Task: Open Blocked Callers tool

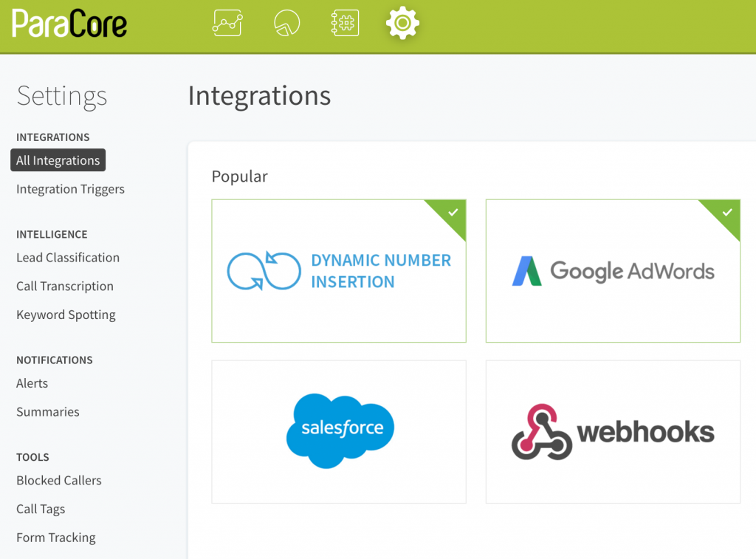Action: (59, 481)
